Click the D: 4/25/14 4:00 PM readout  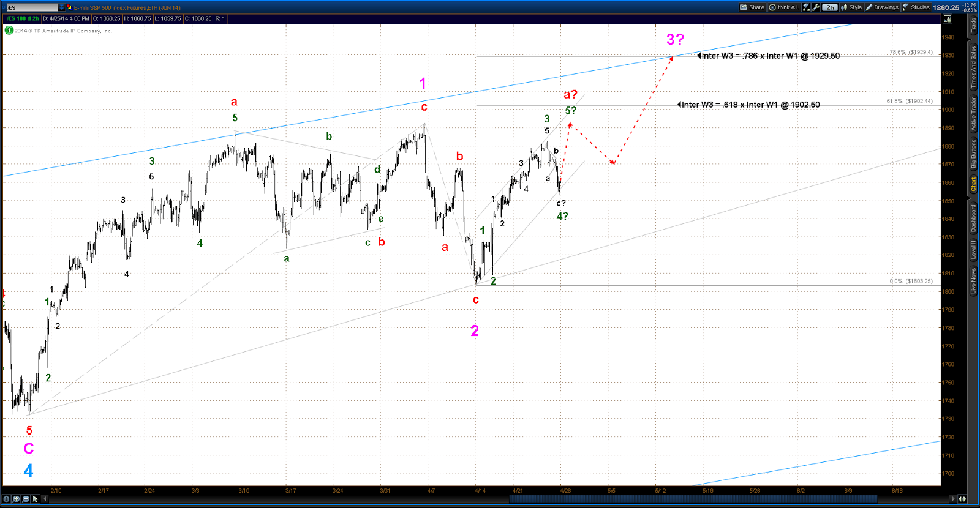[66, 19]
